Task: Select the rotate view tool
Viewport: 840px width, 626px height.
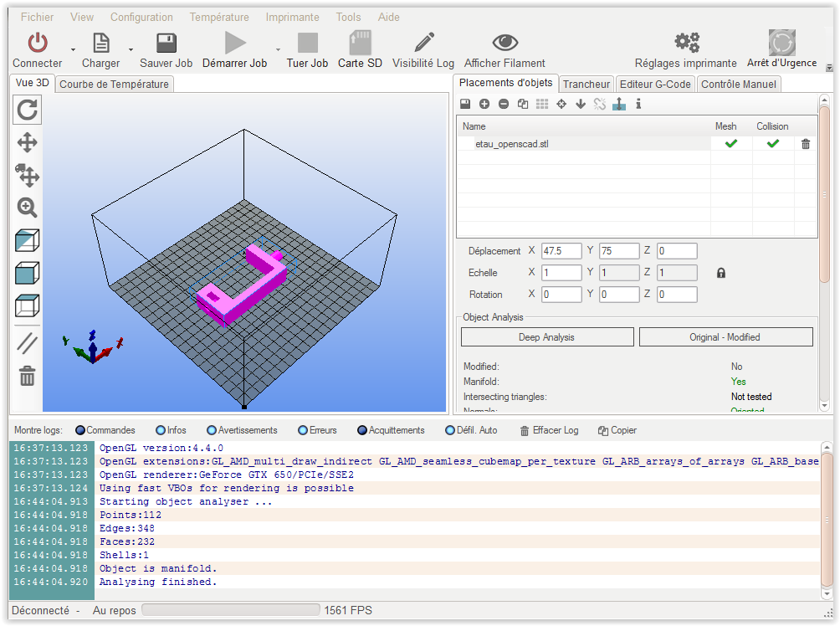Action: 28,110
